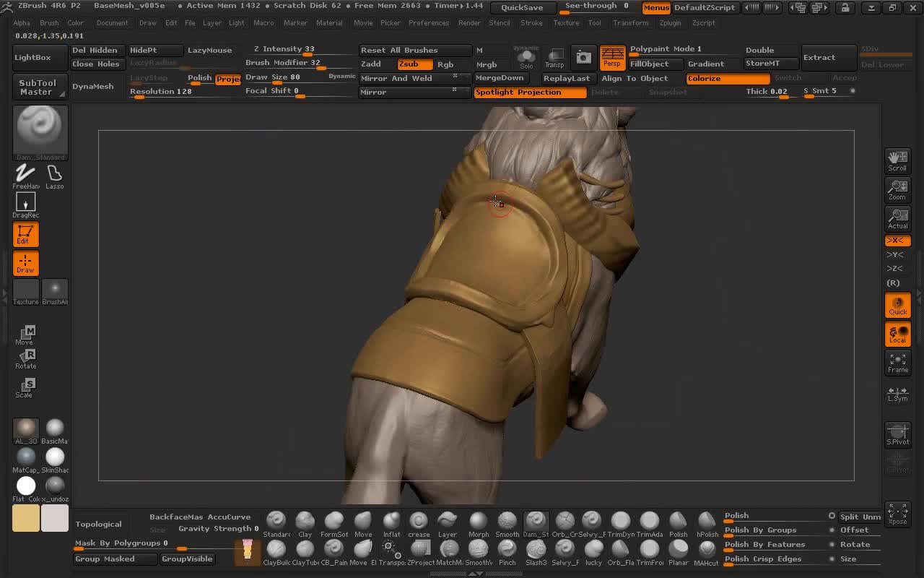Open the Texture selector slot
This screenshot has height=578, width=924.
click(25, 292)
